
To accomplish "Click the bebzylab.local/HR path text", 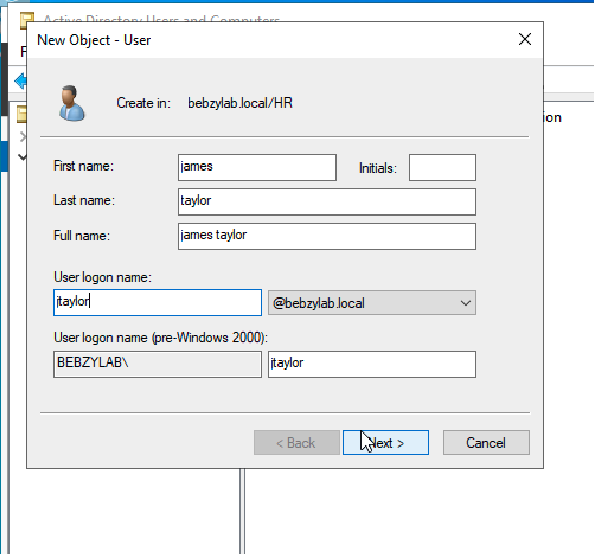I will point(241,103).
